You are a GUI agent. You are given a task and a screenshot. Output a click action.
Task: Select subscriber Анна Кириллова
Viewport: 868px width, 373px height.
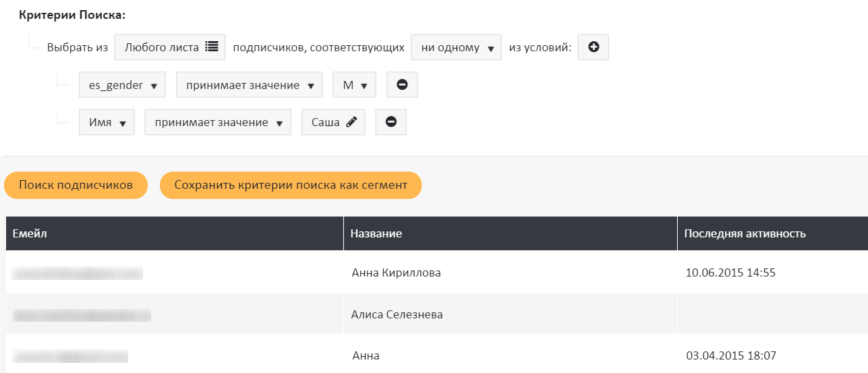coord(397,272)
